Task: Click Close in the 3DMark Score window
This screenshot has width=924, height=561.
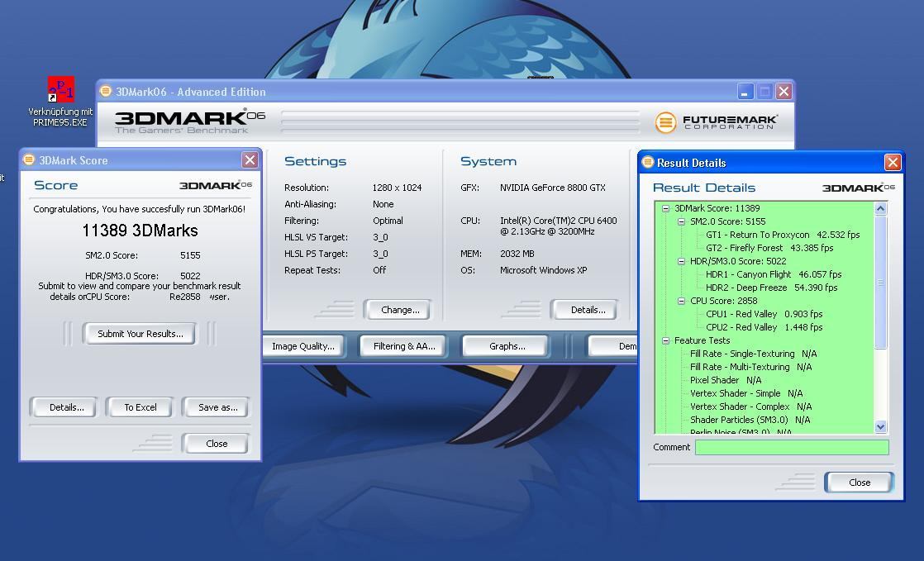Action: pos(217,444)
